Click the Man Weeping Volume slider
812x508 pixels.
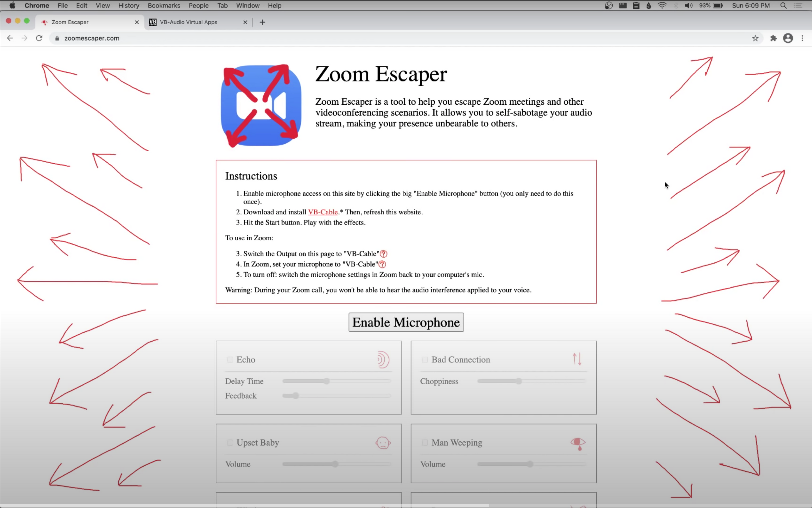coord(531,464)
